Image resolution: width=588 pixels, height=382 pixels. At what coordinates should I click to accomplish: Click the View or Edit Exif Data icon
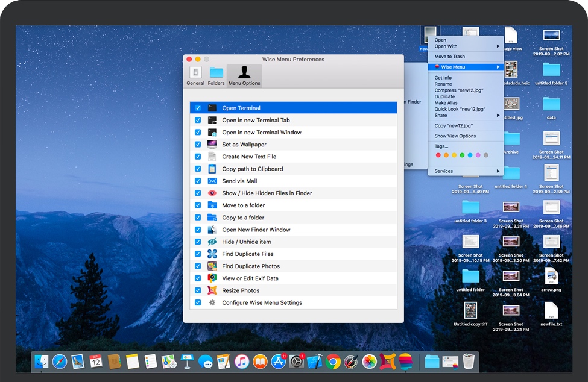[x=212, y=278]
